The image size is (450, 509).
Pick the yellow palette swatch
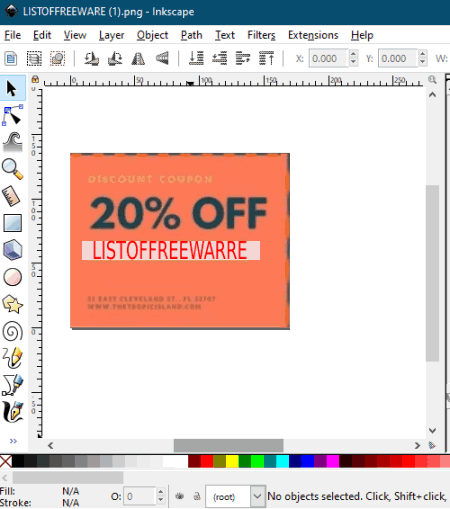click(x=232, y=461)
